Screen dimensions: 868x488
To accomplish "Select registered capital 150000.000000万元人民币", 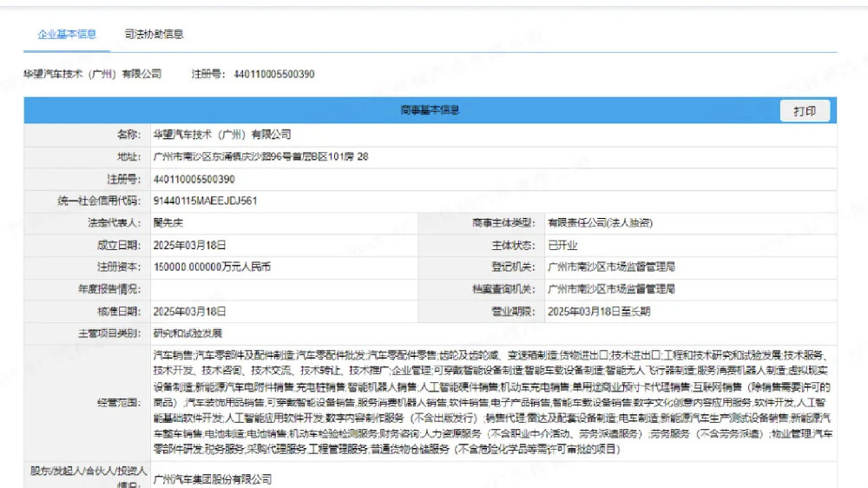I will click(x=212, y=267).
